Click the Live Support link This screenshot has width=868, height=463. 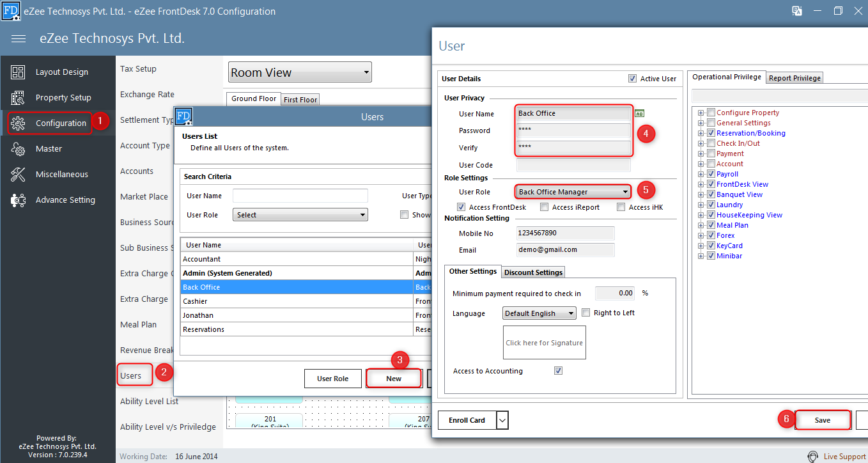click(x=844, y=457)
